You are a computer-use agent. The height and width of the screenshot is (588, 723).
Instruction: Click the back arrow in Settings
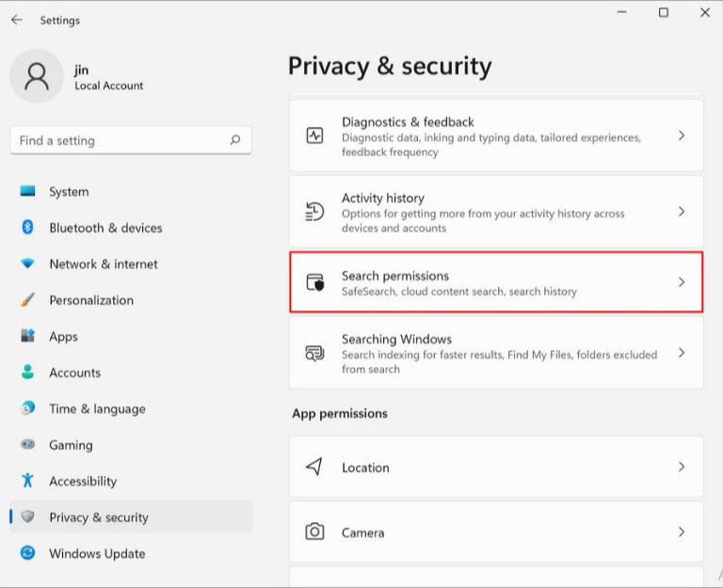tap(17, 20)
